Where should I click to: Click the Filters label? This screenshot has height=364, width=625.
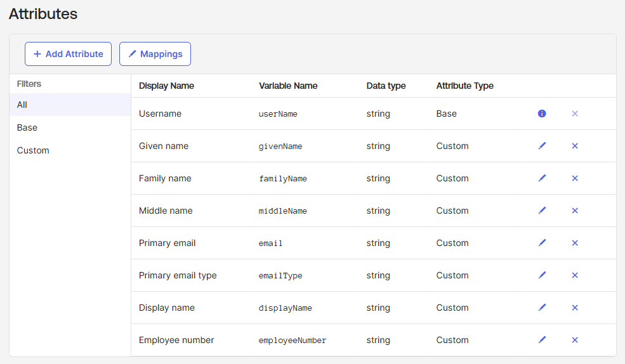point(29,84)
